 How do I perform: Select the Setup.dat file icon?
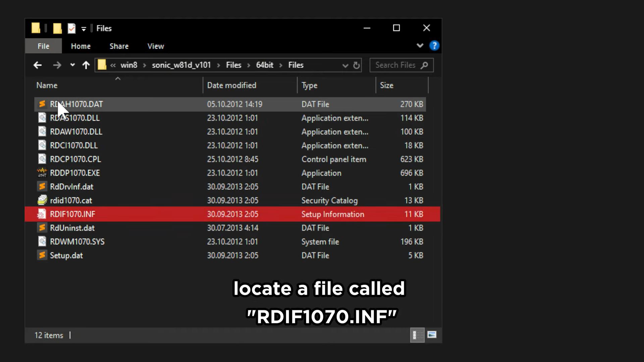coord(42,255)
